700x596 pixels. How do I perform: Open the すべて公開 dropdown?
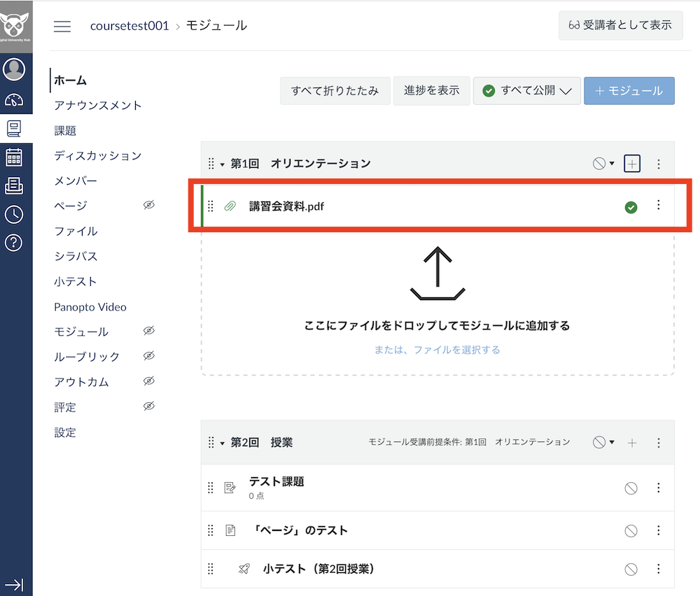526,90
